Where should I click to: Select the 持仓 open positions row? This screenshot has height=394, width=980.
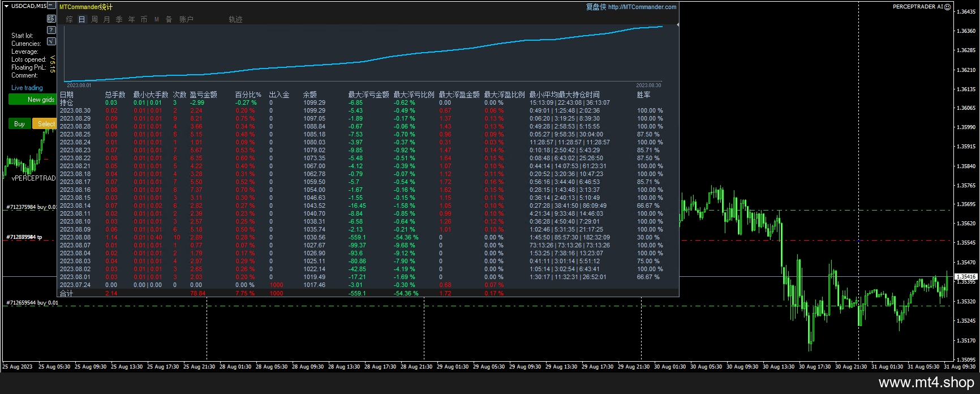click(368, 102)
